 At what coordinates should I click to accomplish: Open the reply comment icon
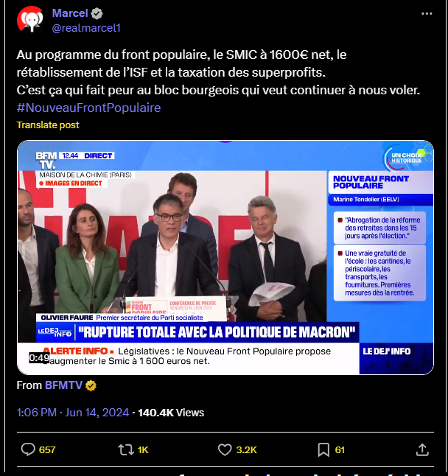click(x=28, y=449)
